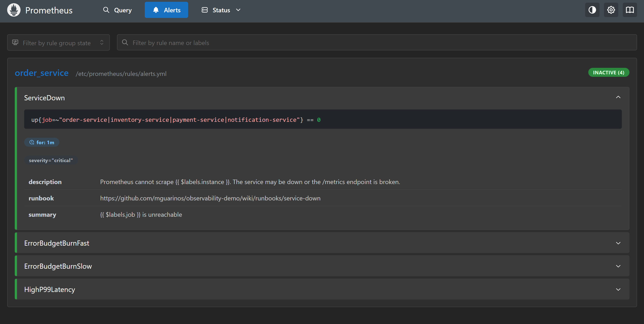Viewport: 644px width, 324px height.
Task: Click the /etc/prometheus/rules/alerts.yml path
Action: click(121, 74)
